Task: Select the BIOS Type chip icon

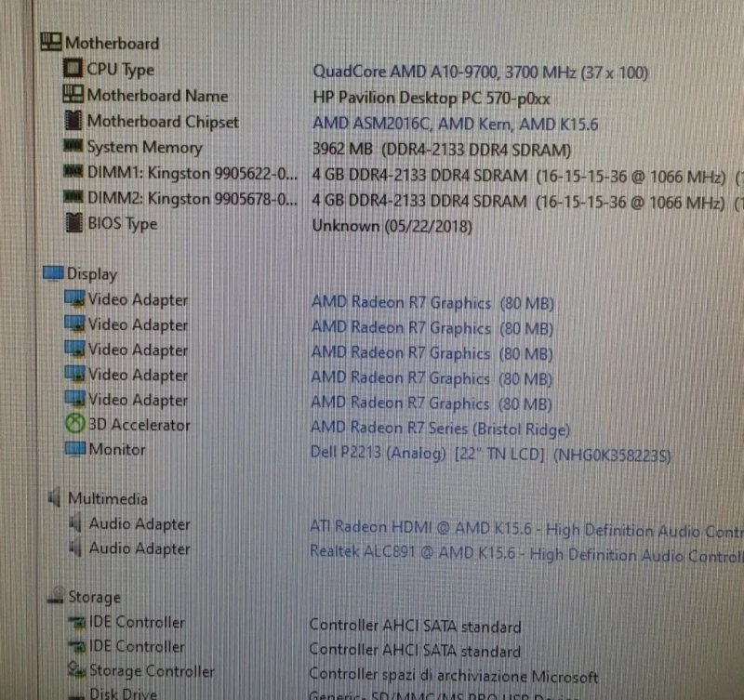Action: tap(74, 222)
